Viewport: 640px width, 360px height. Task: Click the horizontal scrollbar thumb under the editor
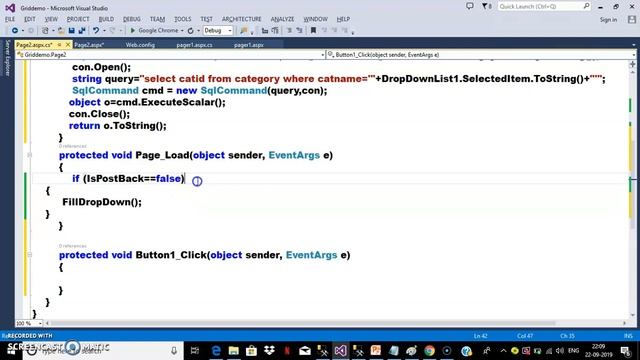coord(302,323)
